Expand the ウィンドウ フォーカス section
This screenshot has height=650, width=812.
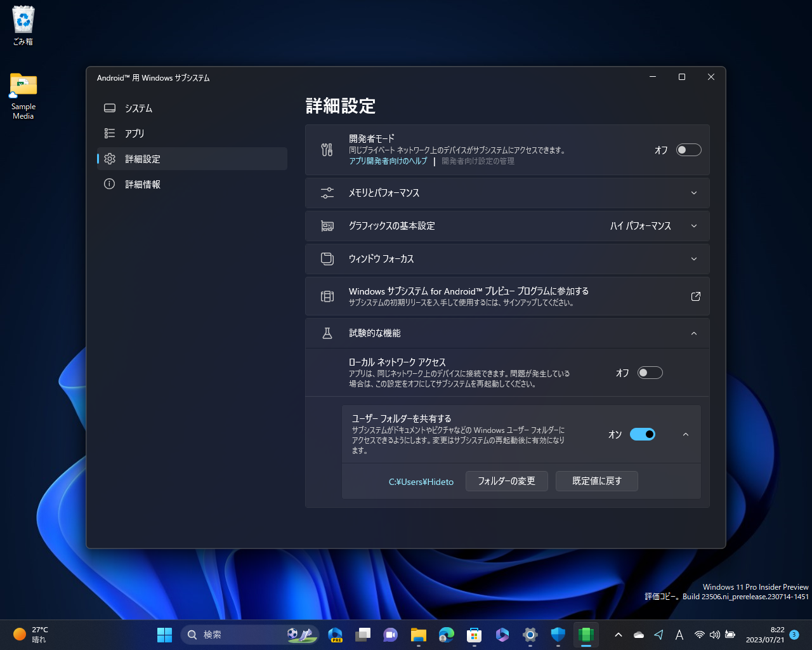click(x=693, y=258)
